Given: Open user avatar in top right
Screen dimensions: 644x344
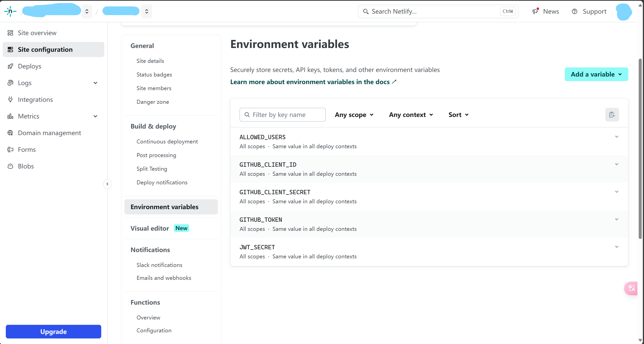Looking at the screenshot, I should point(624,12).
